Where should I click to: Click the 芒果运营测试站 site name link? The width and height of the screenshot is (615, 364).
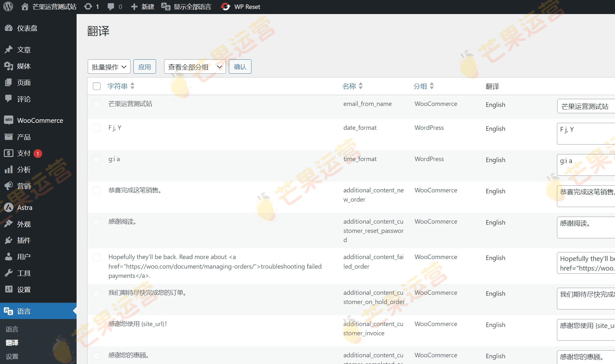click(x=54, y=7)
